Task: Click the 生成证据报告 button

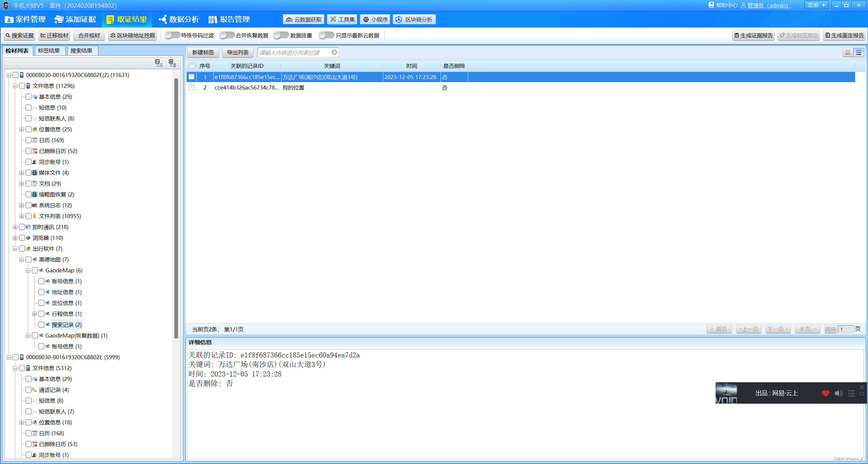Action: point(753,35)
